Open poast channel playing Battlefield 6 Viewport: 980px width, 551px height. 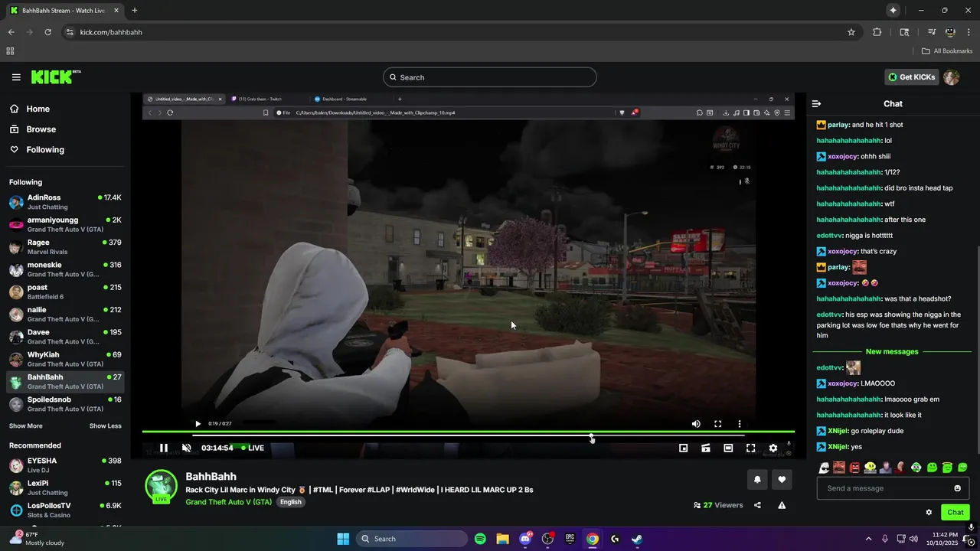pos(65,292)
